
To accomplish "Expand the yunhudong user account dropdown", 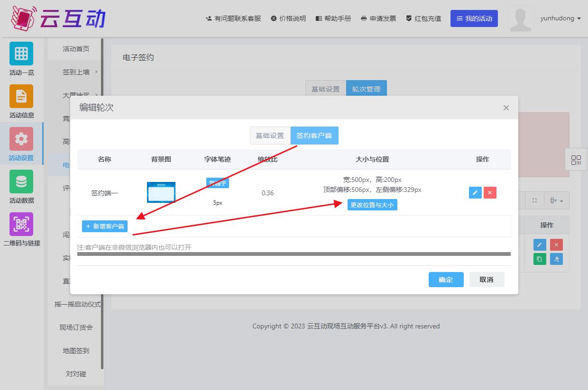I will (560, 18).
